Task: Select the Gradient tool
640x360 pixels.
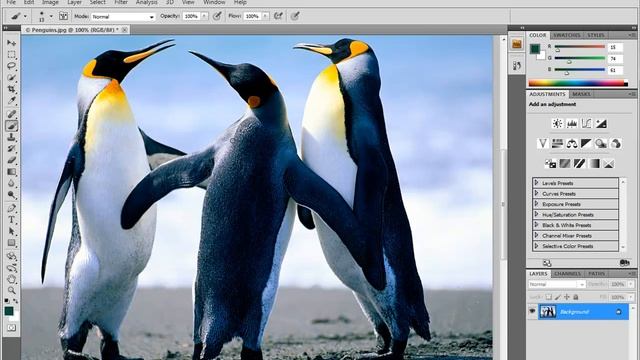Action: pos(11,172)
